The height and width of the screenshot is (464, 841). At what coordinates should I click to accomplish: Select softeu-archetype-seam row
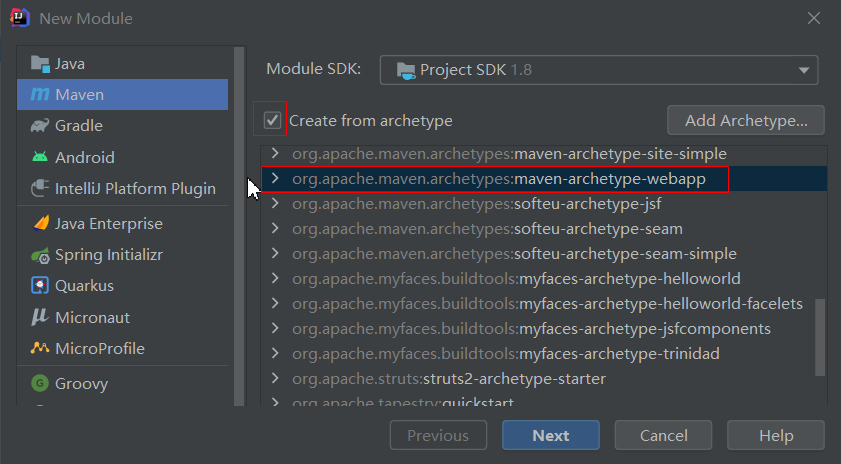pos(544,229)
